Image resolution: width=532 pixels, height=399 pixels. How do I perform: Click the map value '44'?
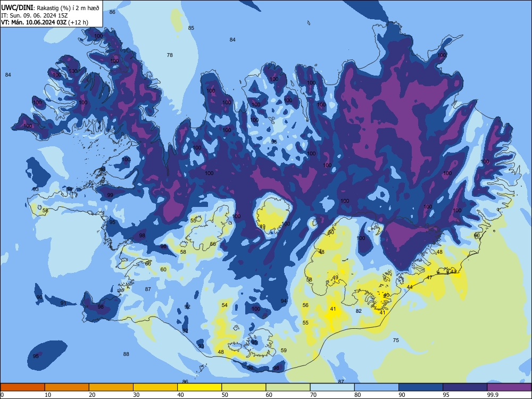410,287
